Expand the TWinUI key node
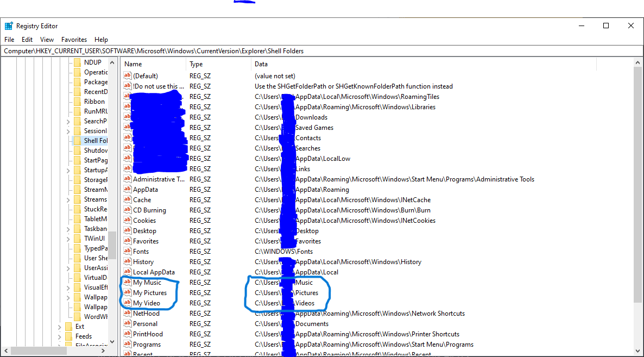This screenshot has width=644, height=357. tap(68, 239)
